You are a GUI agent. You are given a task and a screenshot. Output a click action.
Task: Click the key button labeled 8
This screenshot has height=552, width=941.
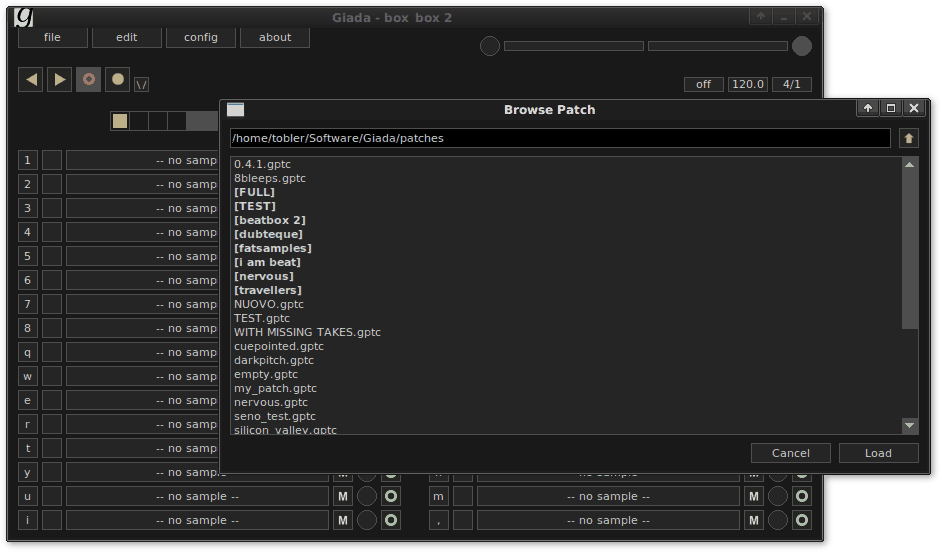click(28, 328)
